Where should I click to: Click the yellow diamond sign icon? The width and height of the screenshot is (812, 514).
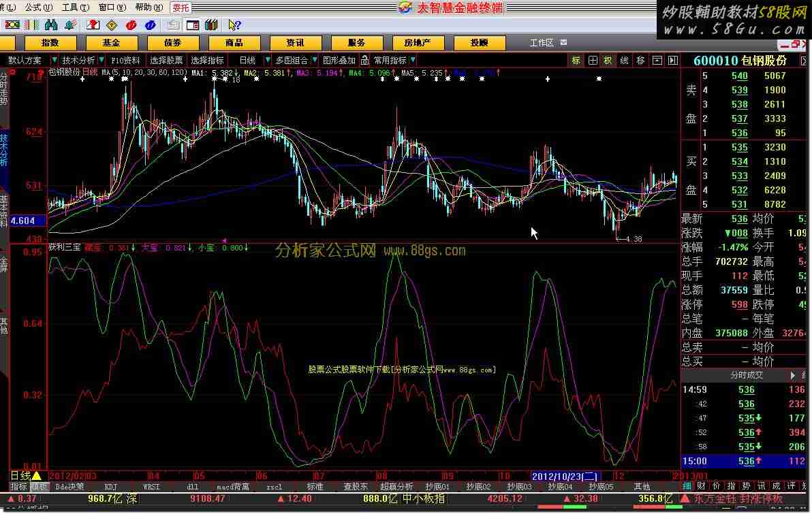pos(112,25)
